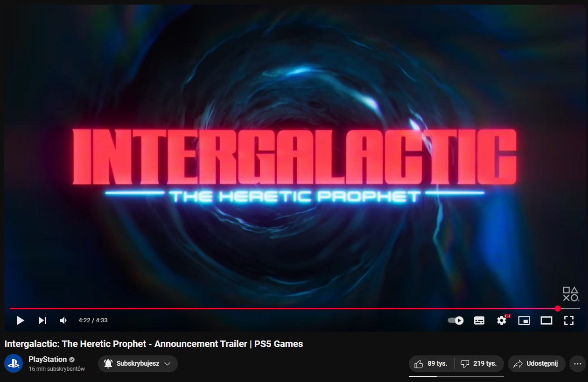Toggle the autoplay switch
Image resolution: width=588 pixels, height=382 pixels.
pos(455,320)
